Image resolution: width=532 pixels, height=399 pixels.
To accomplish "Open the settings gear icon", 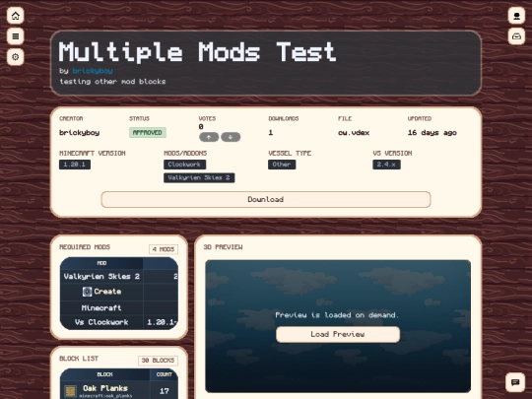I will (15, 57).
